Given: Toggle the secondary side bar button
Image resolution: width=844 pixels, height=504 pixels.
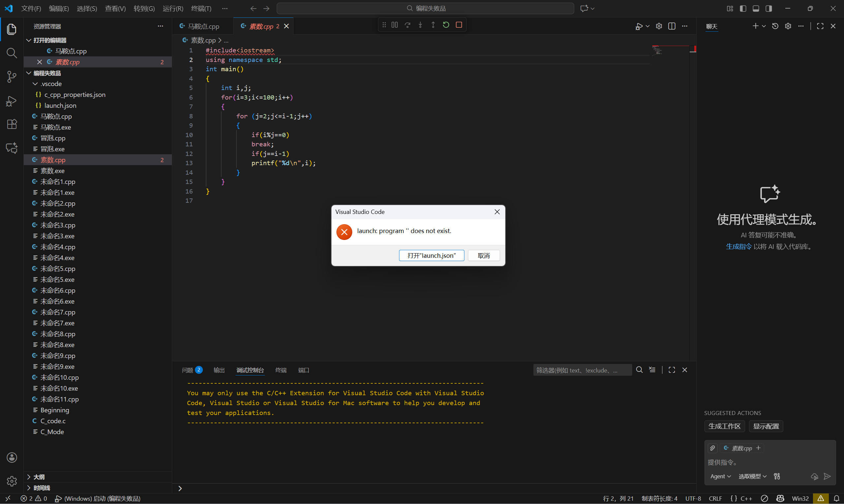Looking at the screenshot, I should (768, 9).
